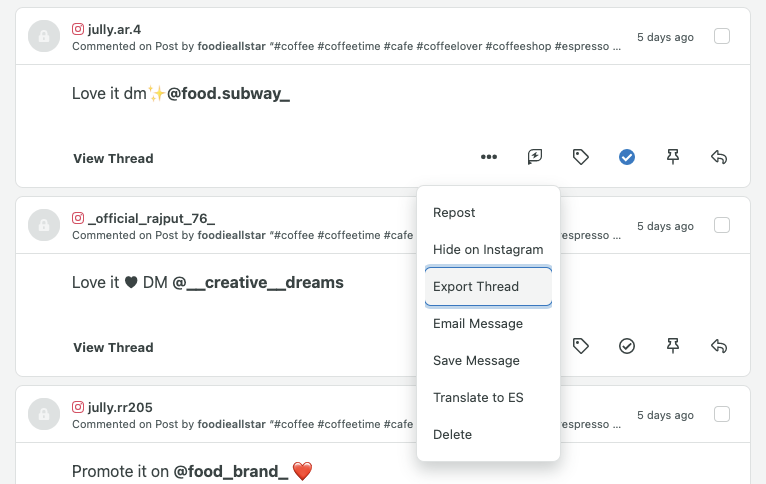Image resolution: width=766 pixels, height=484 pixels.
Task: Mark _official_rajput_76_'s comment as complete
Action: [627, 346]
